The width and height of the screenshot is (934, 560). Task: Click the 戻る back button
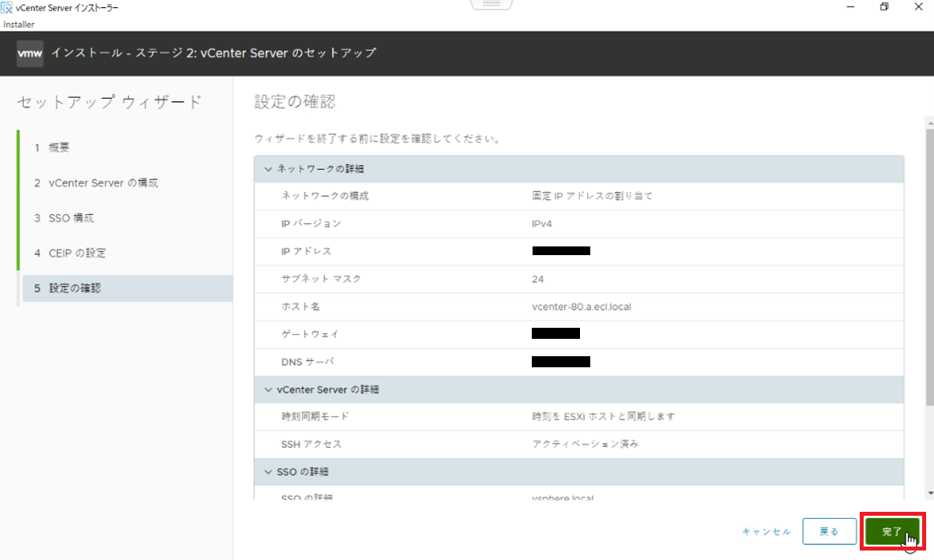click(829, 532)
